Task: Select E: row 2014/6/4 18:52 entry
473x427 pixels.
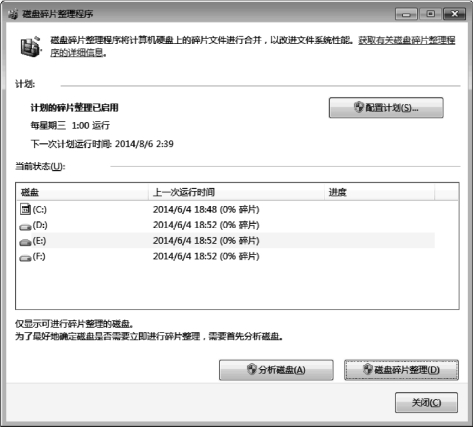Action: [x=206, y=241]
